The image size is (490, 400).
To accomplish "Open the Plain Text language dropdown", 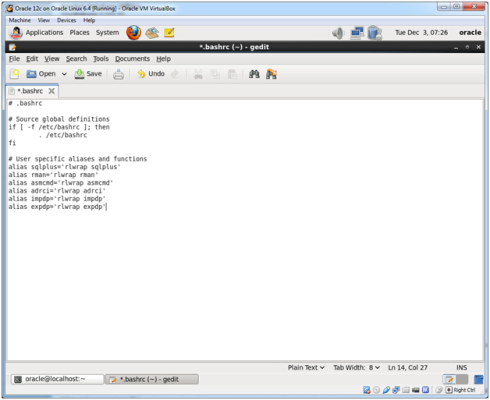I will coord(306,368).
